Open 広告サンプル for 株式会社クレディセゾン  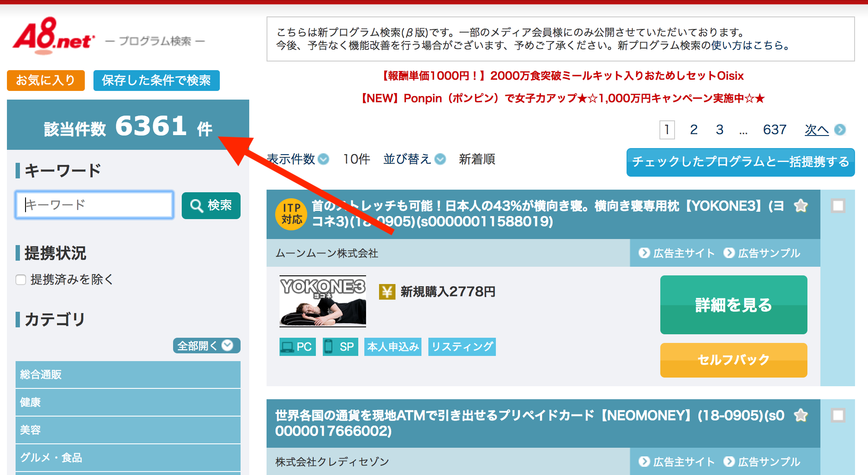click(762, 462)
